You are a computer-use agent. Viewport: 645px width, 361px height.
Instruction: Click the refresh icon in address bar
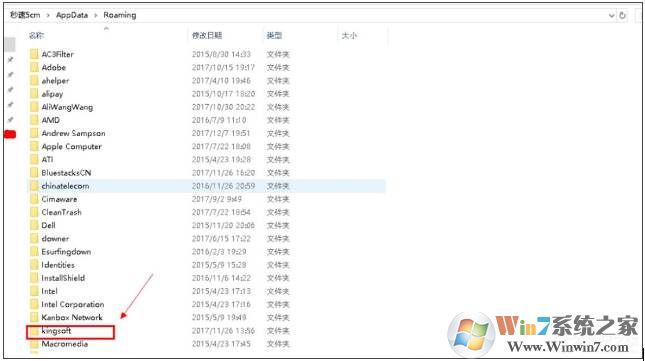[623, 15]
